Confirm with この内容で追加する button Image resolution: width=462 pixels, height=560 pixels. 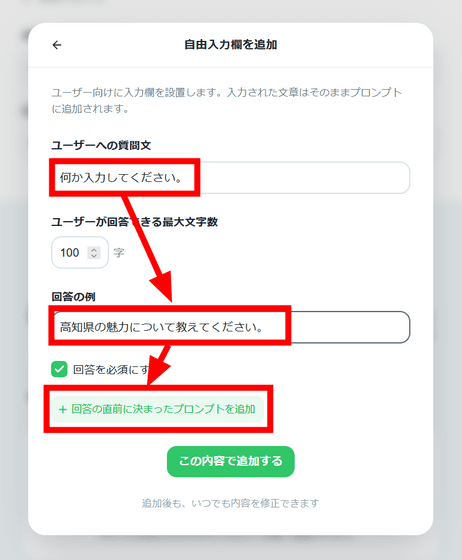point(231,461)
